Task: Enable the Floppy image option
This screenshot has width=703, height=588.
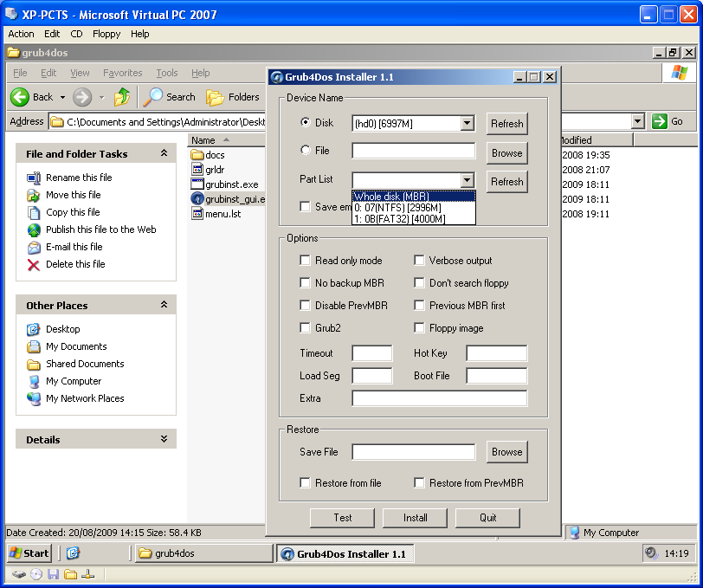Action: pos(419,328)
